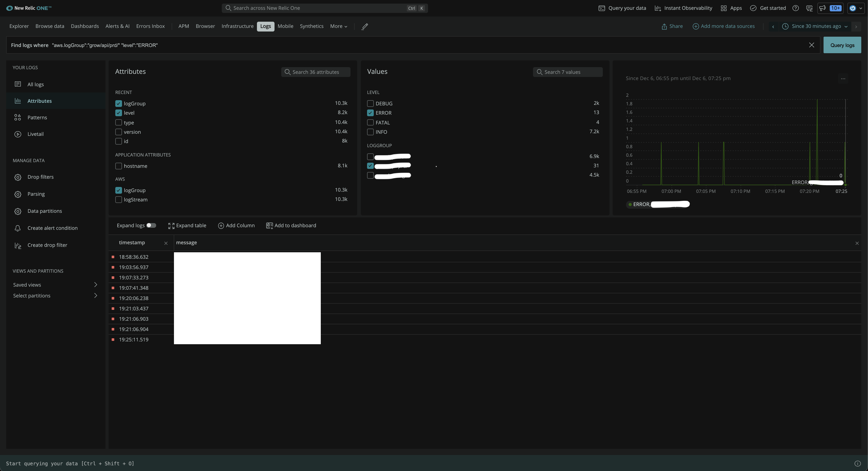Click Expand table icon button
Image resolution: width=868 pixels, height=471 pixels.
(x=187, y=226)
